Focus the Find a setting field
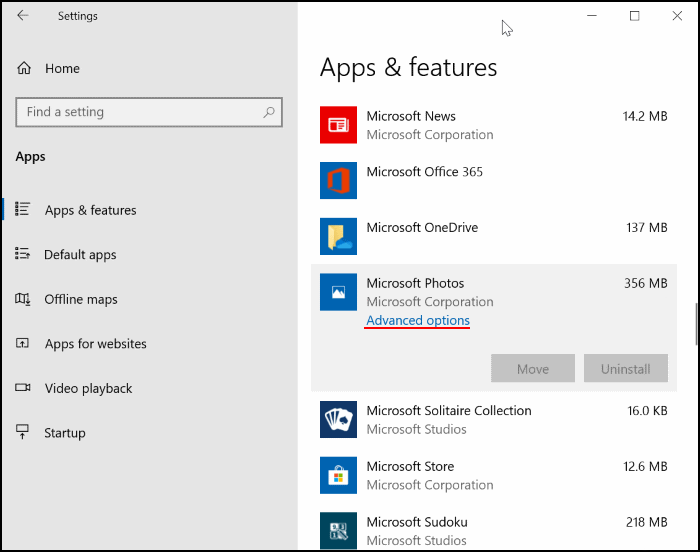The image size is (700, 552). point(149,112)
